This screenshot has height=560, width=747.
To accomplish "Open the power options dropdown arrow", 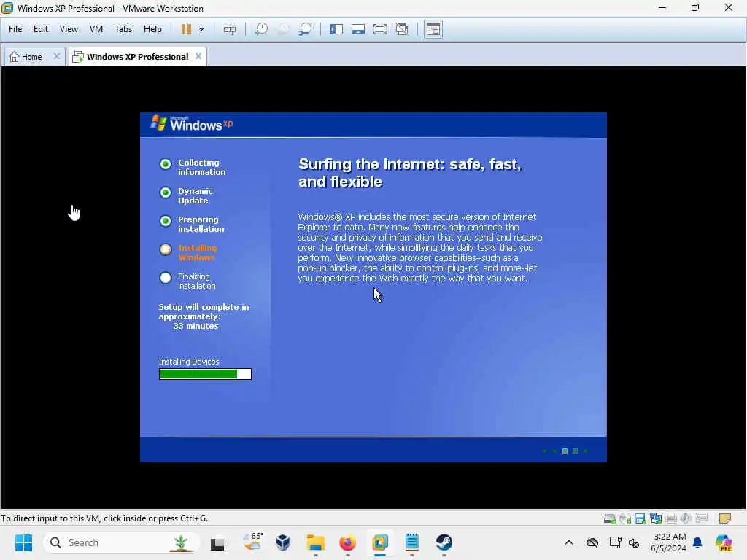I will [x=201, y=29].
